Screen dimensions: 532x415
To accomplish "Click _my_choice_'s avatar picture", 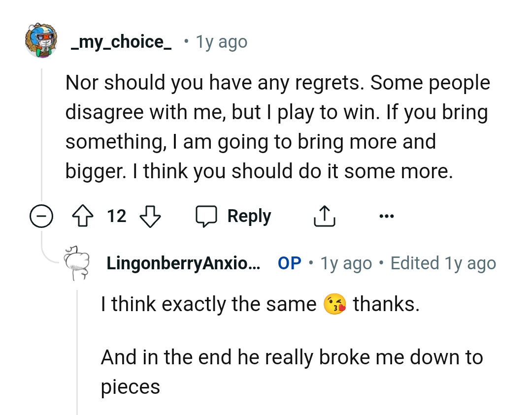I will 42,42.
